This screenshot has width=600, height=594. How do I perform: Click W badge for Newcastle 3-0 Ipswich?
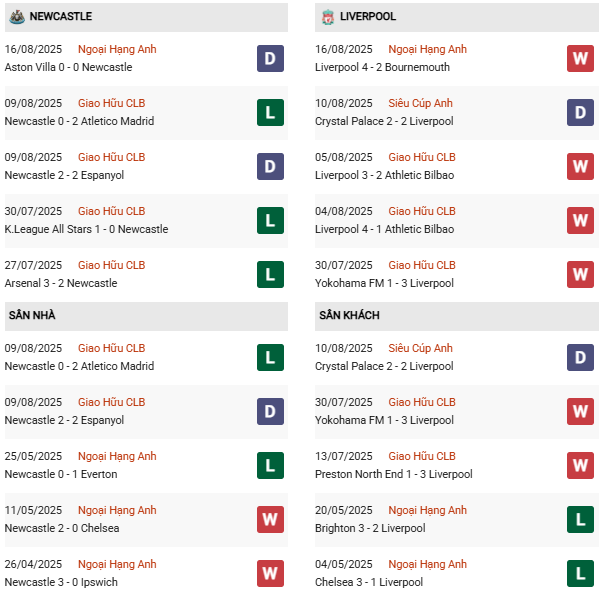[270, 573]
